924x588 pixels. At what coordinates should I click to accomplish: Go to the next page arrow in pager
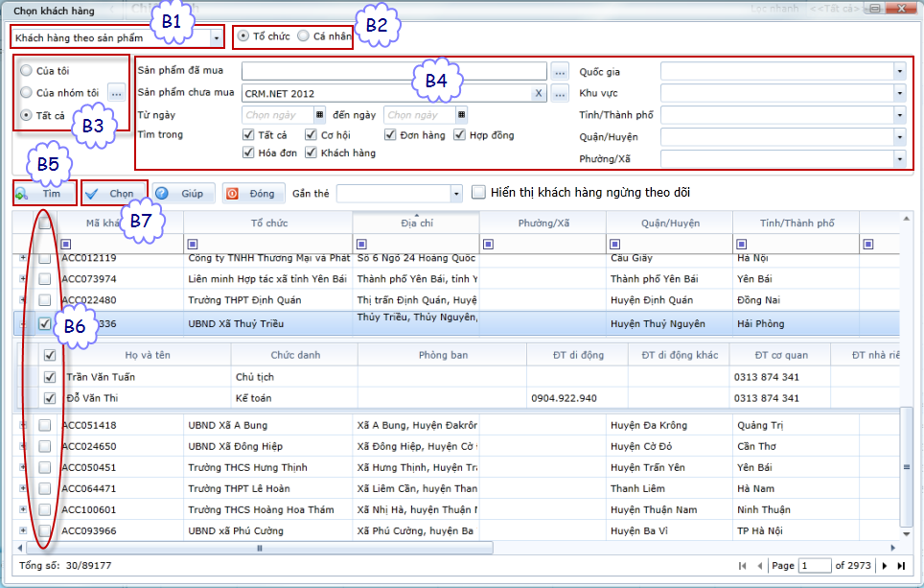pyautogui.click(x=884, y=566)
